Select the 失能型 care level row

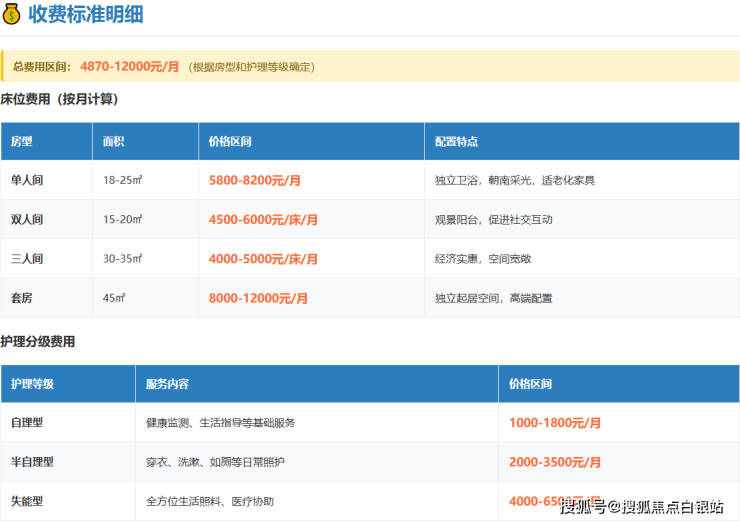27,501
